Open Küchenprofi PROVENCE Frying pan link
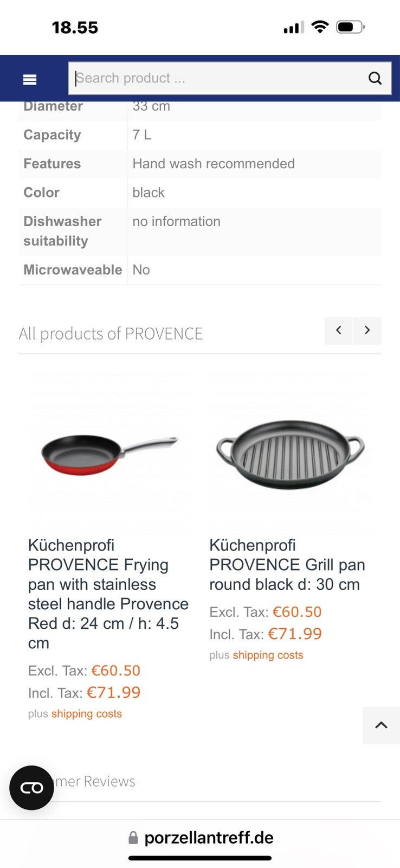400x868 pixels. point(108,593)
